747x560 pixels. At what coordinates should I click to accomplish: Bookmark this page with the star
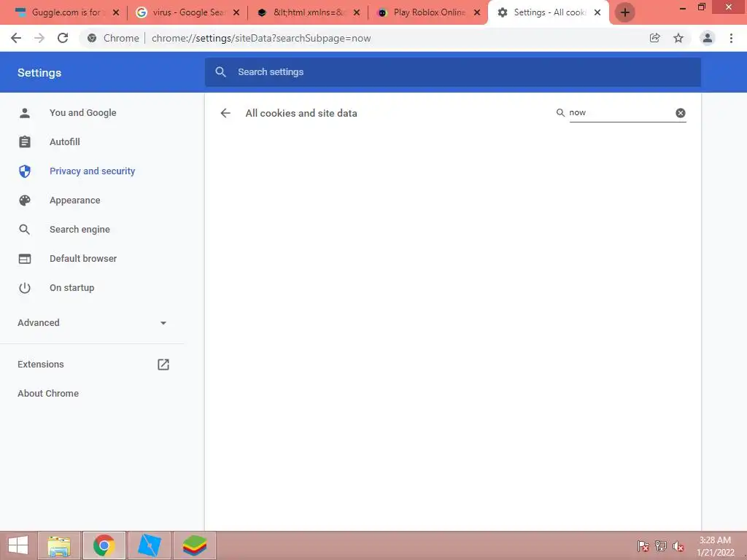pyautogui.click(x=678, y=38)
